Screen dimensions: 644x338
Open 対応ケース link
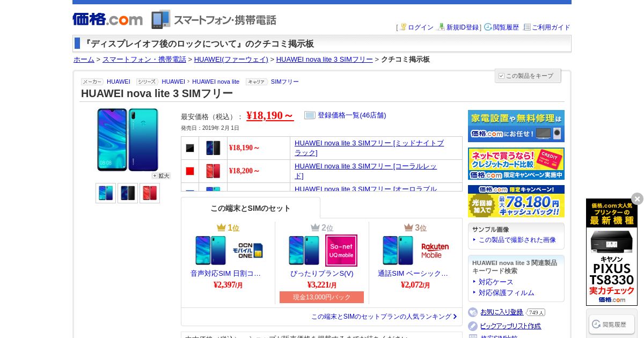(x=496, y=282)
